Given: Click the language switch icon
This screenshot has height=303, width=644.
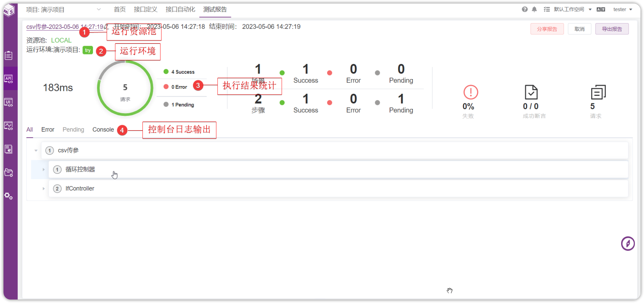Looking at the screenshot, I should click(601, 9).
